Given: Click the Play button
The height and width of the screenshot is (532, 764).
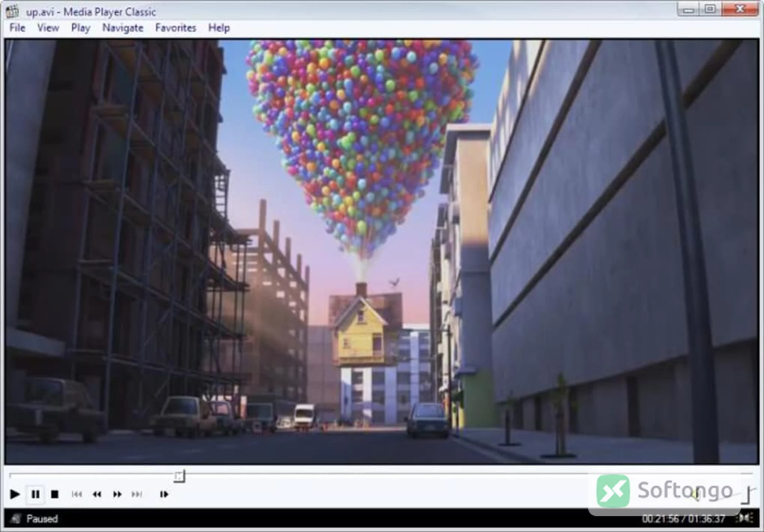Looking at the screenshot, I should coord(15,494).
